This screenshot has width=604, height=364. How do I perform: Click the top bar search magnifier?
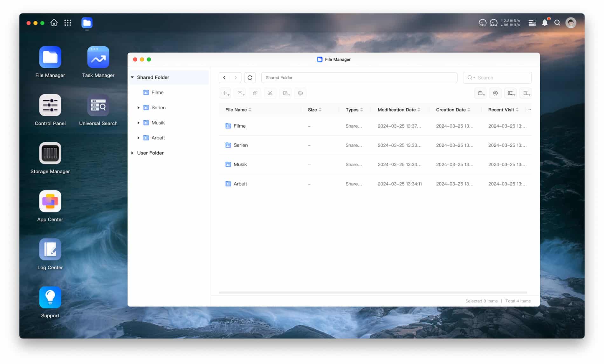pyautogui.click(x=557, y=23)
